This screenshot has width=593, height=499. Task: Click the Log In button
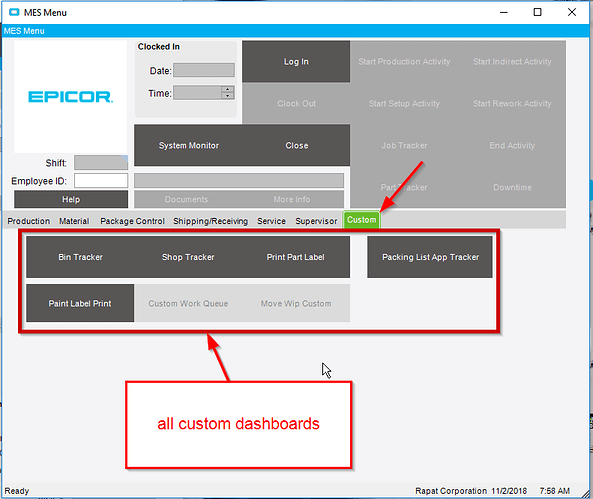[x=296, y=62]
